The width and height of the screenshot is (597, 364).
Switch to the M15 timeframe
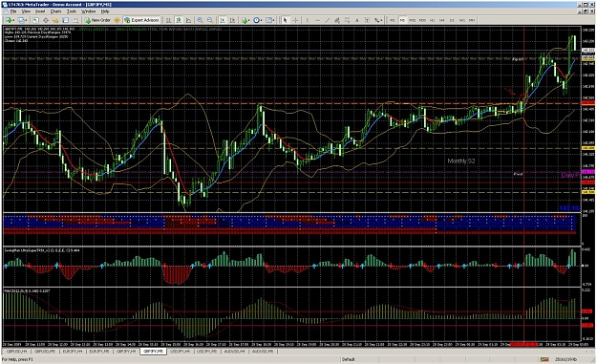click(413, 20)
